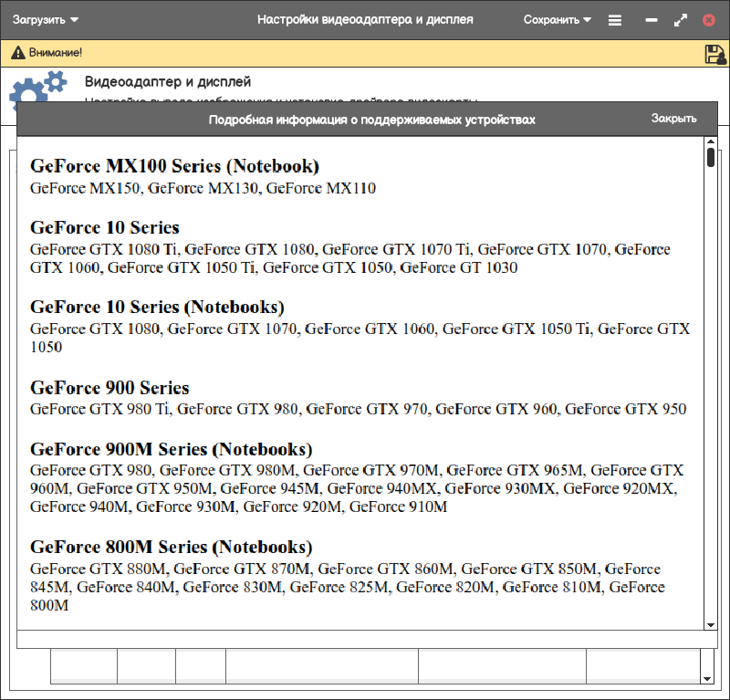Click the floppy disk save icon
This screenshot has width=730, height=700.
coord(714,54)
